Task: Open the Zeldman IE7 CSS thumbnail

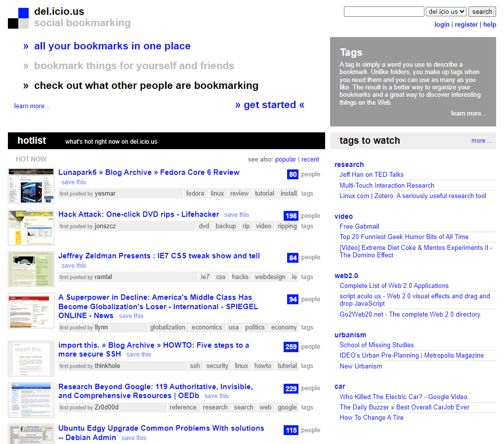Action: 31,269
